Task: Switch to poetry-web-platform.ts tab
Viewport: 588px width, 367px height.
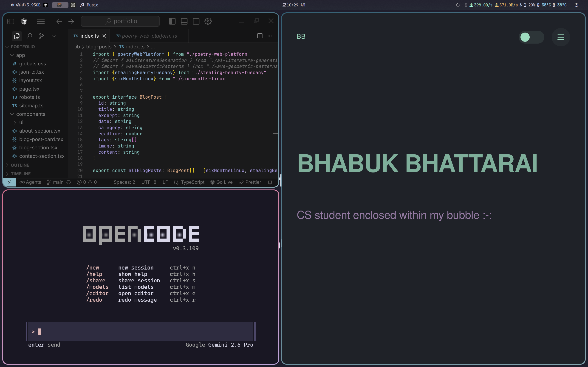Action: tap(149, 36)
